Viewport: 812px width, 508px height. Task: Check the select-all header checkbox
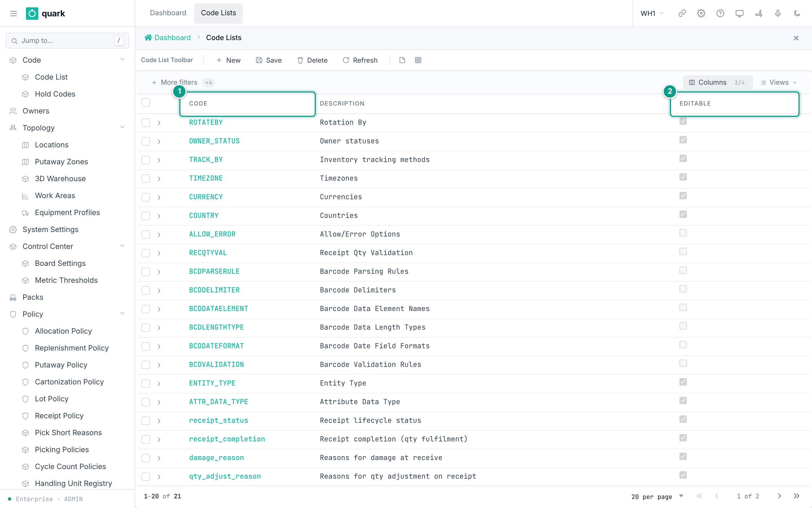click(x=145, y=102)
